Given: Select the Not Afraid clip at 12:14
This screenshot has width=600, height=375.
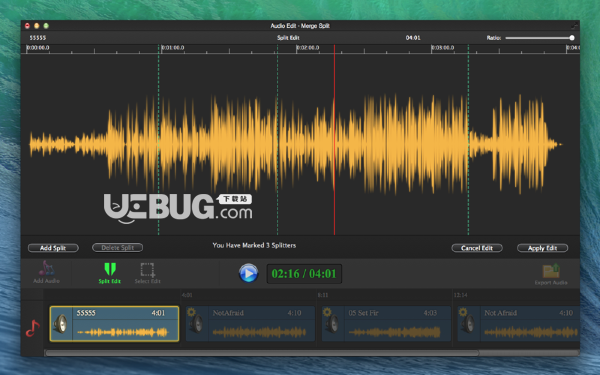Looking at the screenshot, I should pyautogui.click(x=518, y=324).
